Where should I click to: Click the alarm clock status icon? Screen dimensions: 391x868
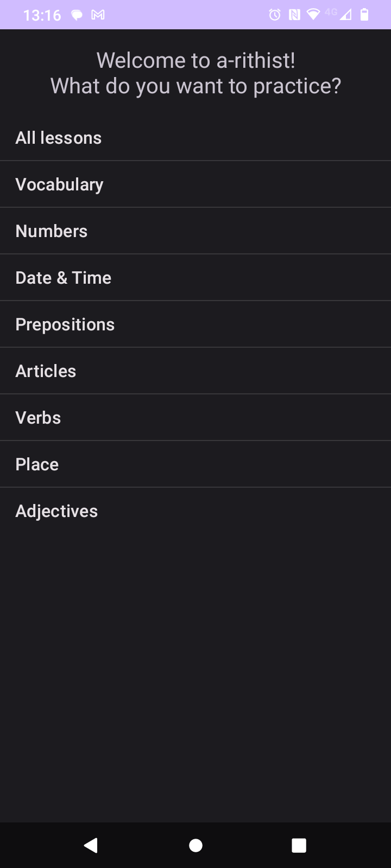[x=275, y=15]
